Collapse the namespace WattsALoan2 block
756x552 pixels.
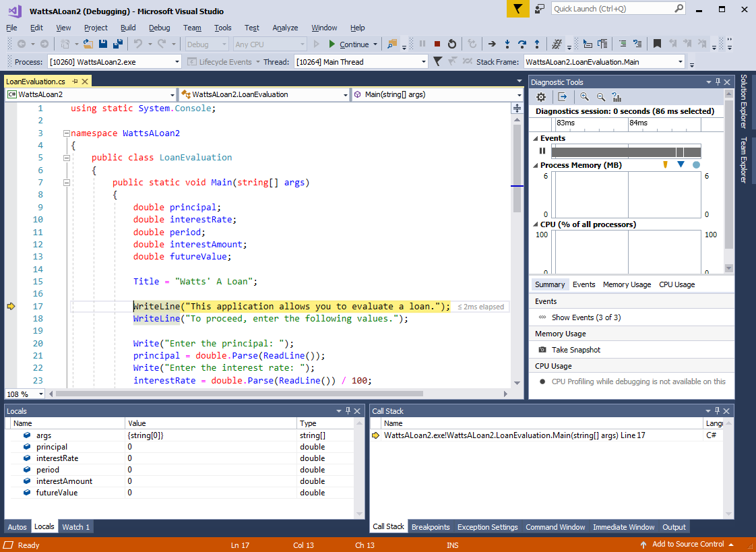tap(67, 133)
